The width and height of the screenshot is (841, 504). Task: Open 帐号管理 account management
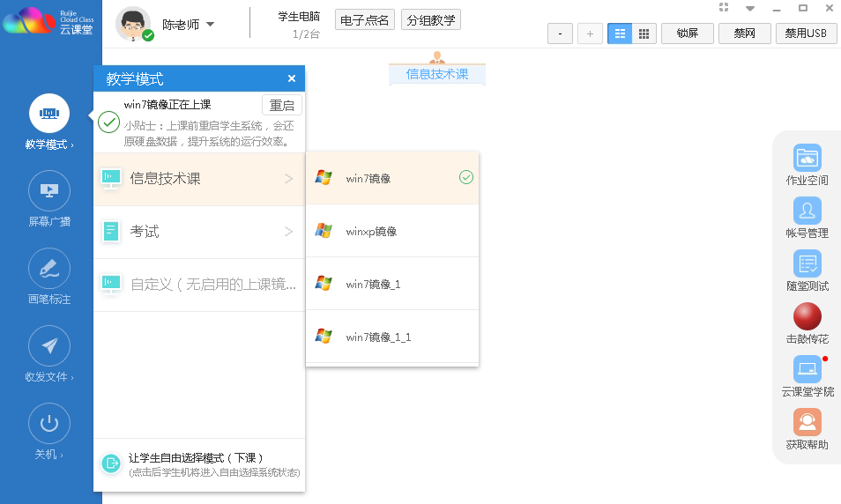(x=807, y=211)
